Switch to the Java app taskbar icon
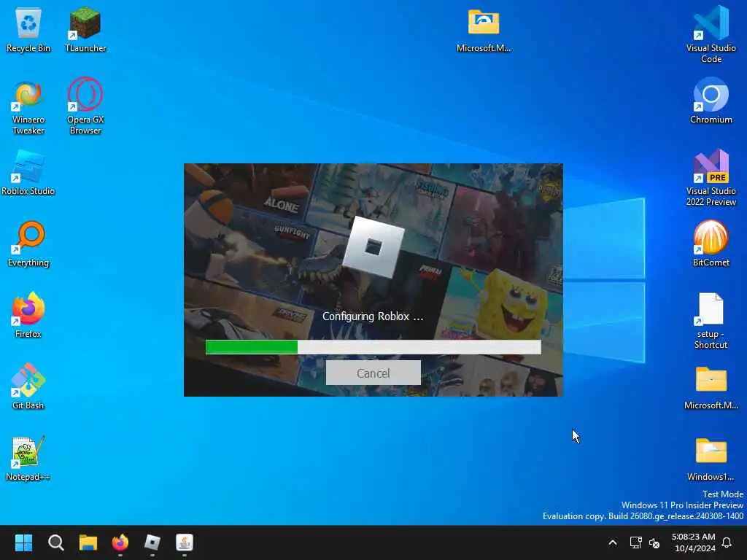The image size is (747, 560). click(185, 542)
